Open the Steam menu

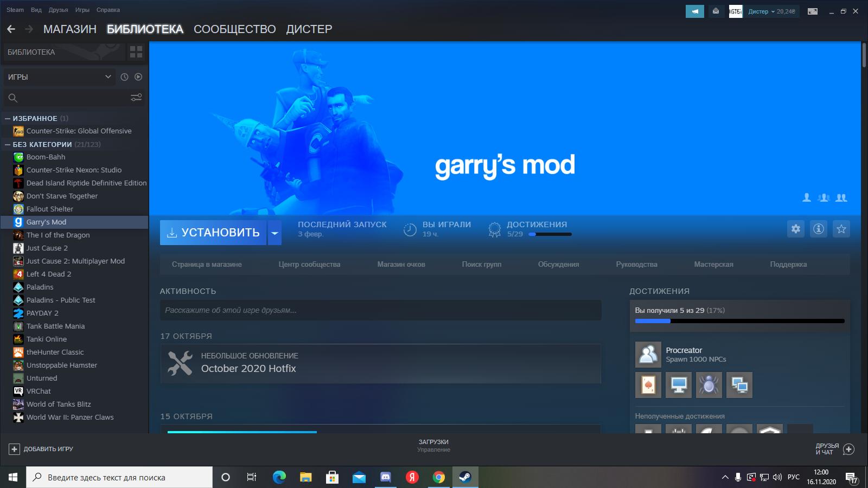click(15, 10)
